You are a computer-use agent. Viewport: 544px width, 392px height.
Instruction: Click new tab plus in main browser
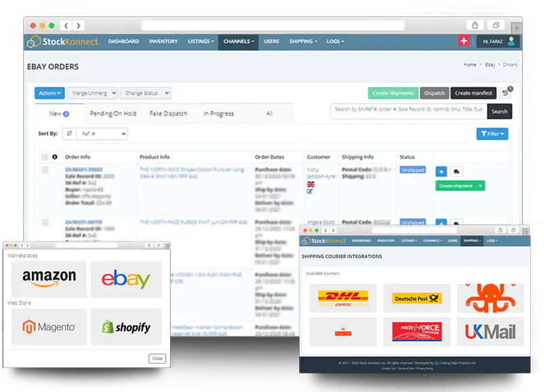point(517,28)
